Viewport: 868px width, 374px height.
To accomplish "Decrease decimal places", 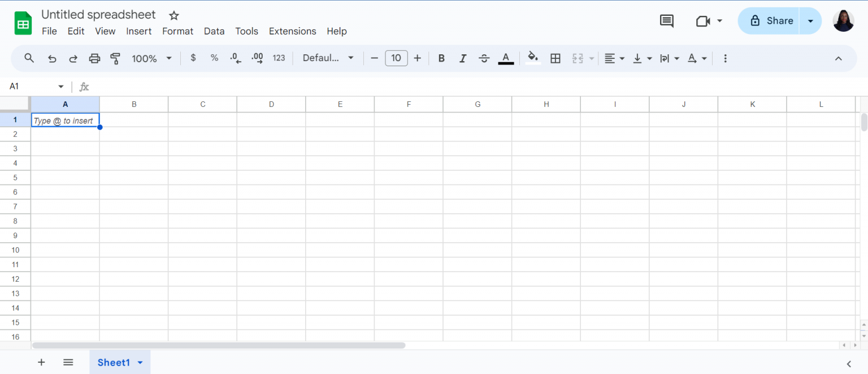I will [x=236, y=58].
